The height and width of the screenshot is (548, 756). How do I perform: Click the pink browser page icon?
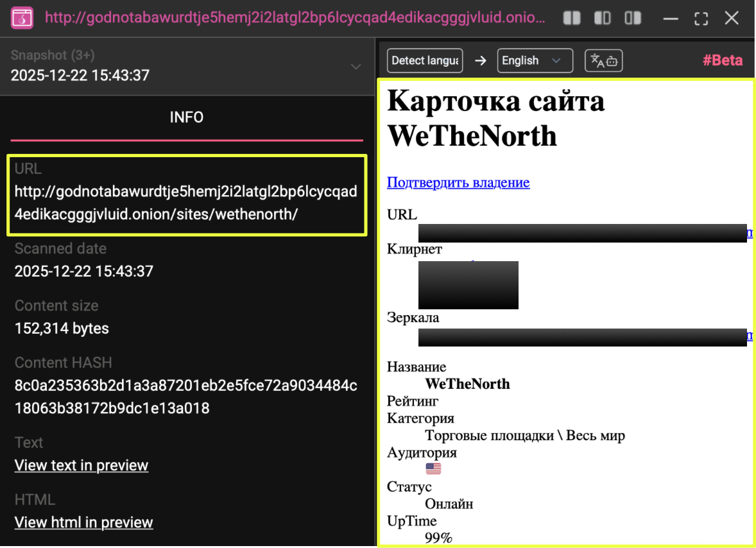coord(22,18)
